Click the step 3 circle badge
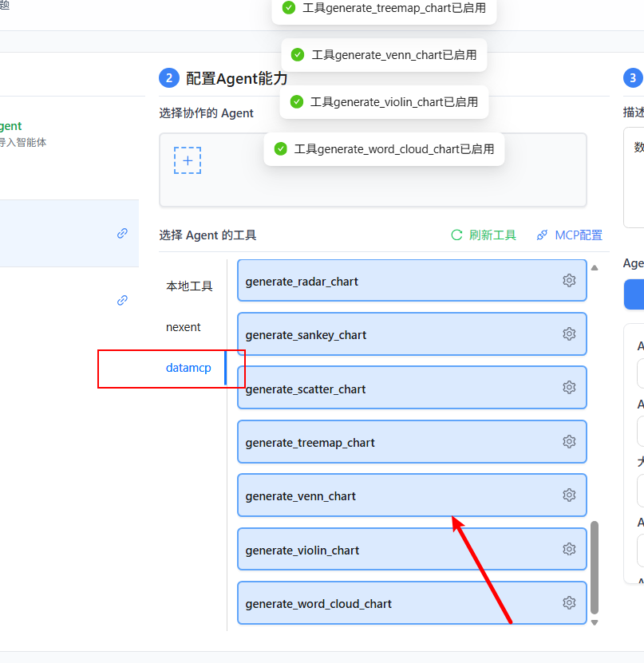Image resolution: width=644 pixels, height=663 pixels. [633, 78]
